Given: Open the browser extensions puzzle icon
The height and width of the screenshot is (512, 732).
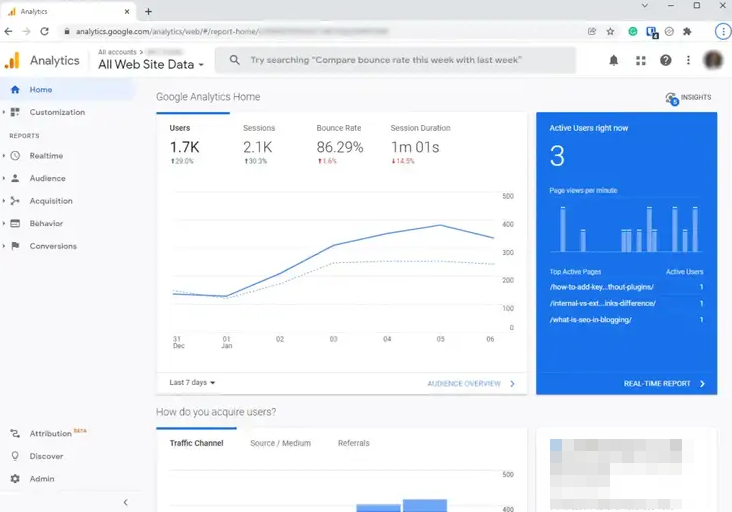Looking at the screenshot, I should 687,32.
